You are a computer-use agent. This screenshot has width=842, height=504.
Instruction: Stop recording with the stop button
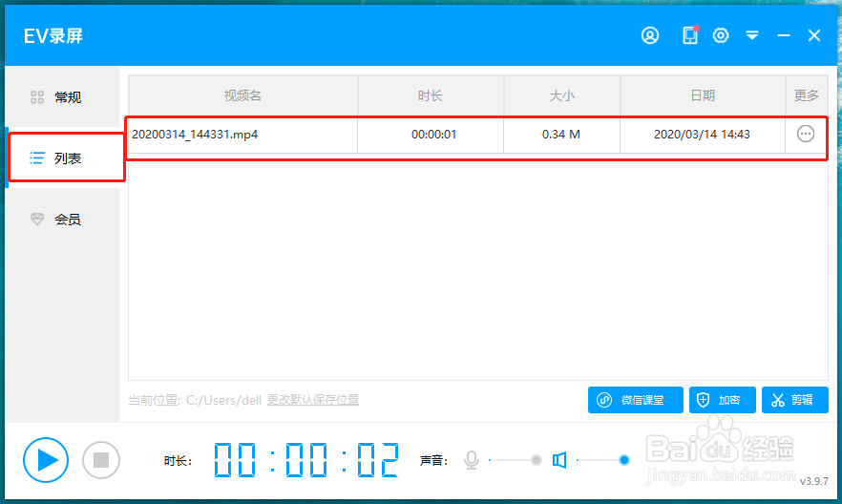pos(101,460)
